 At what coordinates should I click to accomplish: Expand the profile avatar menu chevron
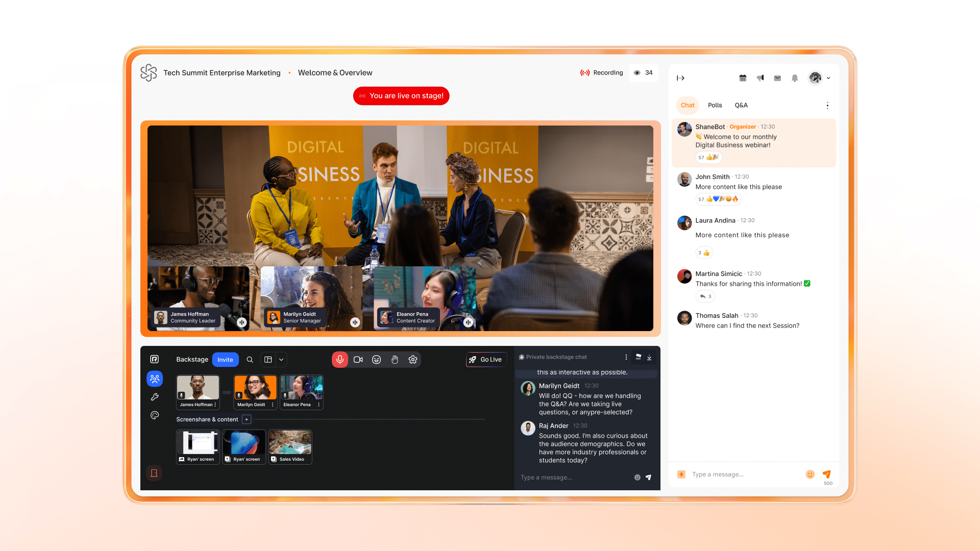[828, 78]
